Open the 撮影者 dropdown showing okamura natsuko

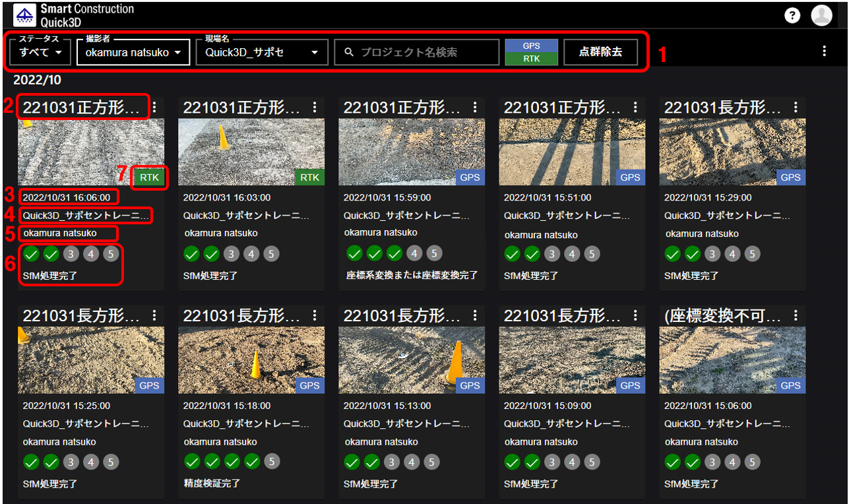click(x=133, y=52)
